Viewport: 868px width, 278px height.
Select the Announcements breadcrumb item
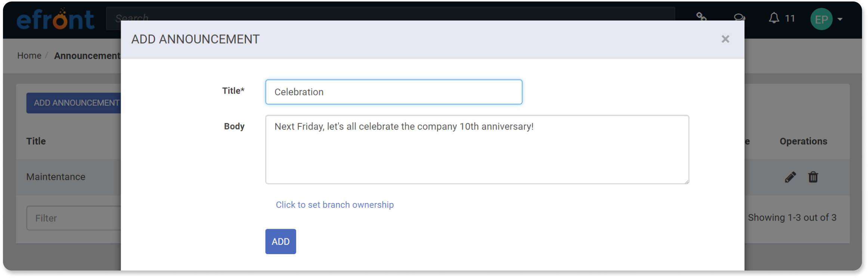(x=87, y=55)
